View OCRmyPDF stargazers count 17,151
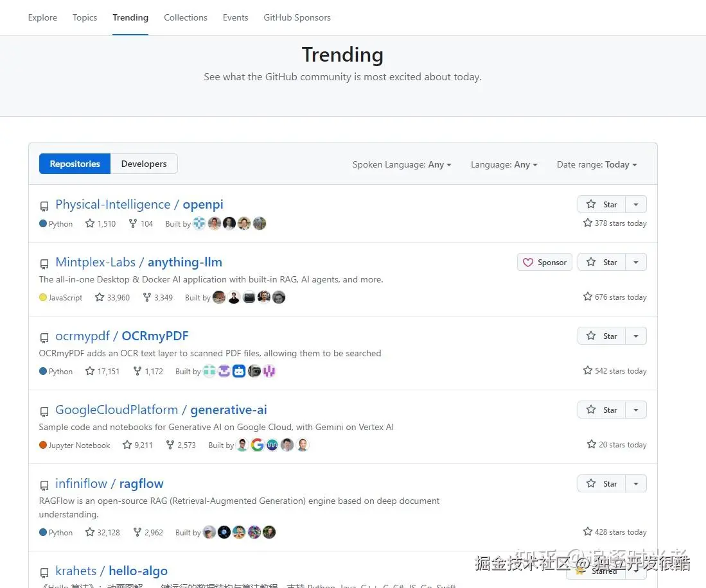This screenshot has width=706, height=588. (102, 371)
